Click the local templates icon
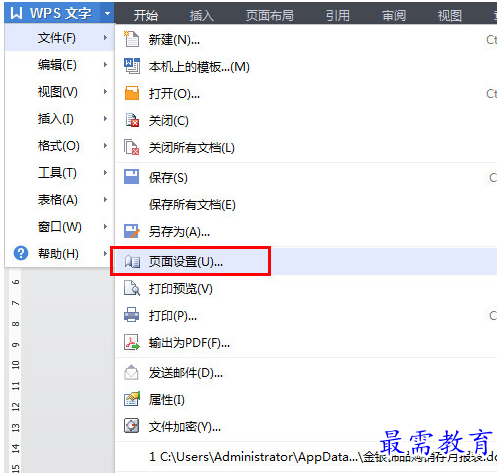Image resolution: width=501 pixels, height=474 pixels. click(x=132, y=66)
